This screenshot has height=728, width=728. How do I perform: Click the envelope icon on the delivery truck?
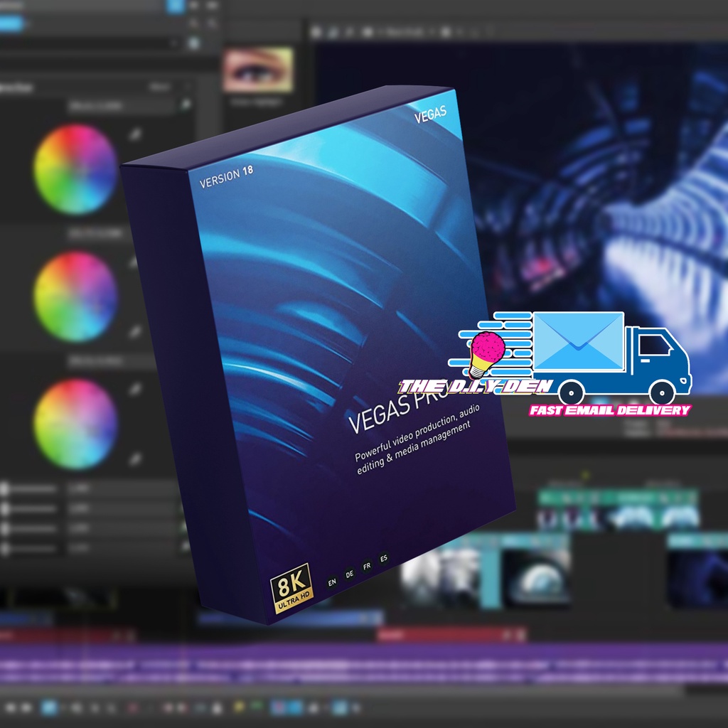577,341
